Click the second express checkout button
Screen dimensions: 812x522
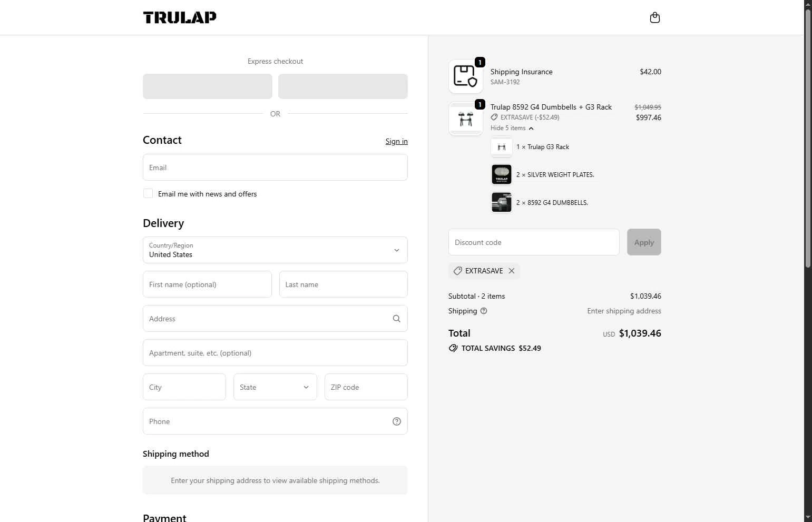coord(343,86)
